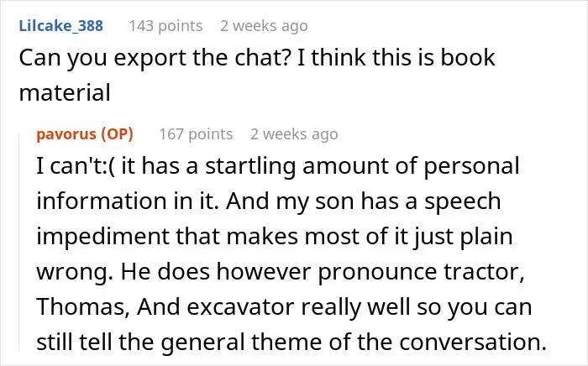Click the "Can you export the chat?" sentence

[155, 58]
